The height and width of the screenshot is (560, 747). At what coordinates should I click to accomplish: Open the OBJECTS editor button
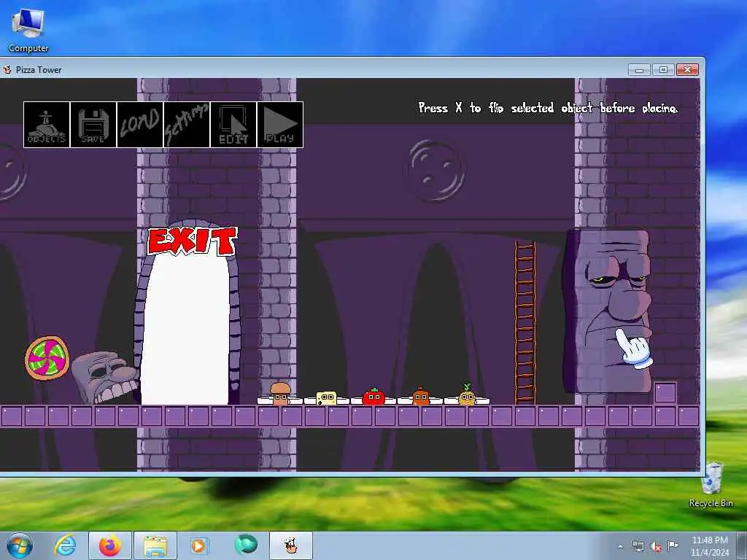pos(47,125)
